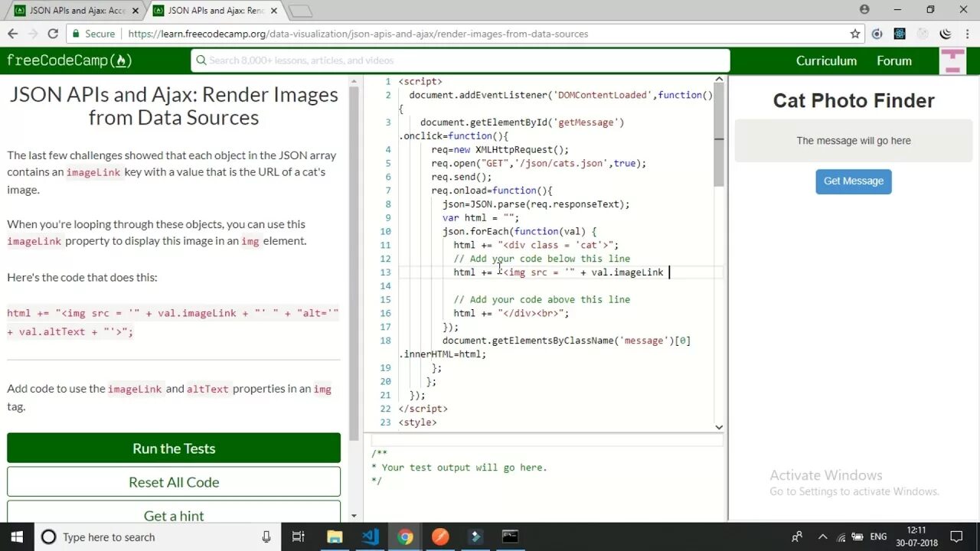
Task: Click the instructions panel scroll down arrow
Action: click(354, 516)
